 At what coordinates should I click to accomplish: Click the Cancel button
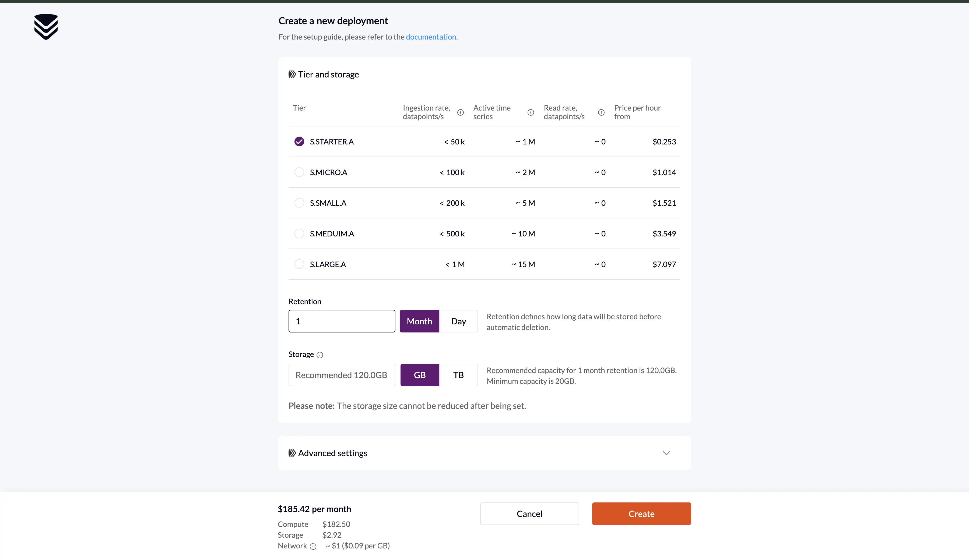tap(529, 513)
